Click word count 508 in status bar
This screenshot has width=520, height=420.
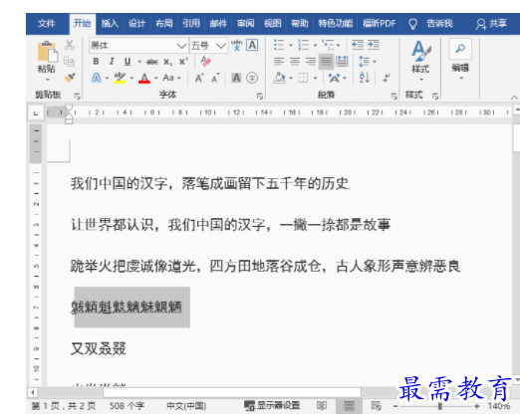127,406
